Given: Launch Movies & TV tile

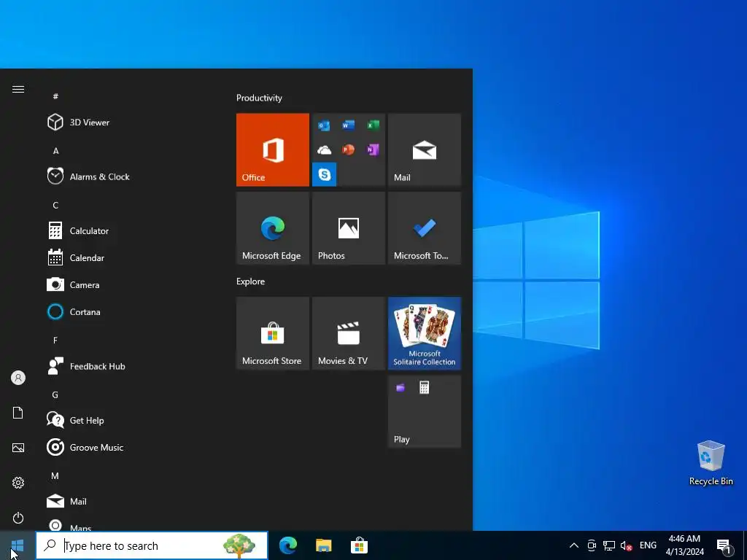Looking at the screenshot, I should tap(349, 333).
